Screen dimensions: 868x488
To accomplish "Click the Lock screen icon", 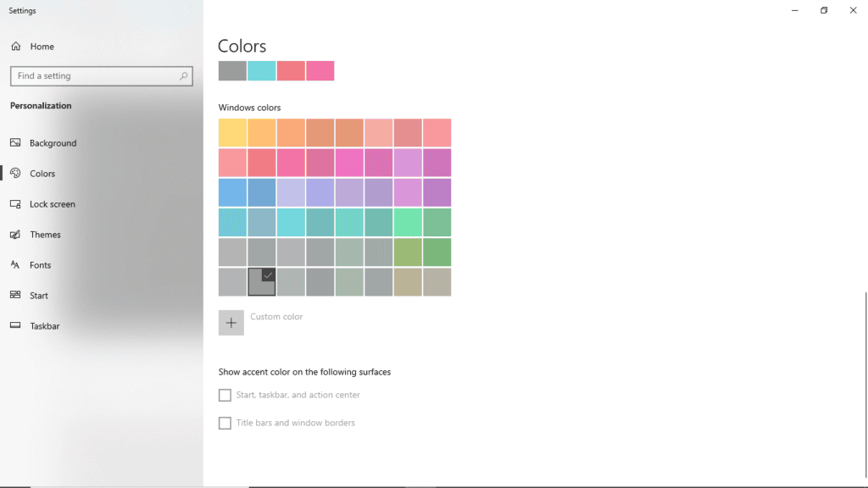I will (15, 204).
